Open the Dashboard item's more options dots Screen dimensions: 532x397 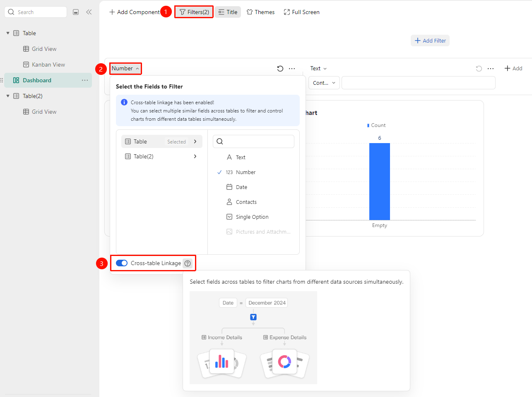(85, 80)
